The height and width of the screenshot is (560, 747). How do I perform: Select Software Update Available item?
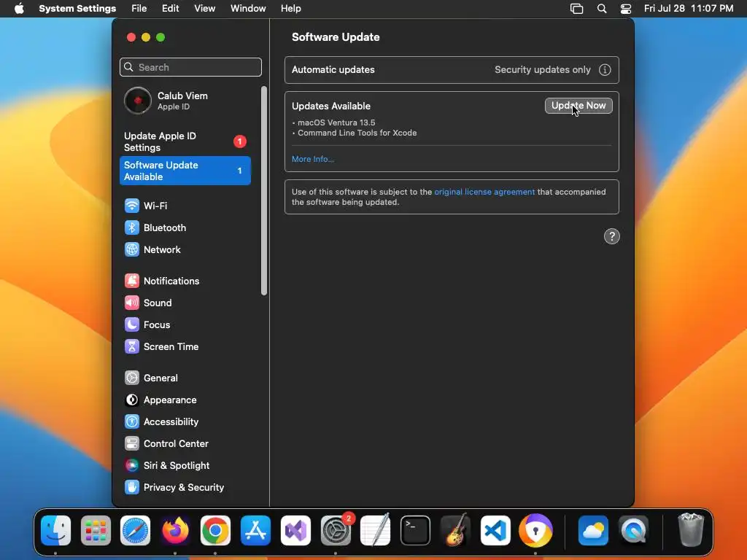click(185, 171)
